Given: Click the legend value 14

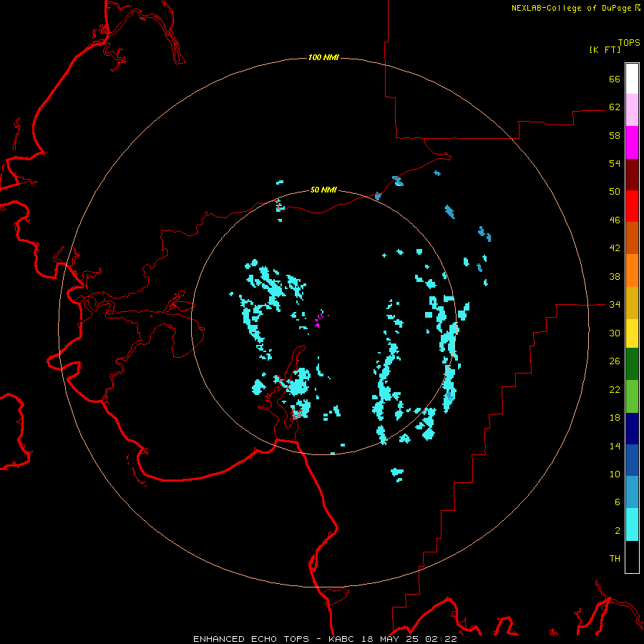Looking at the screenshot, I should pos(615,446).
